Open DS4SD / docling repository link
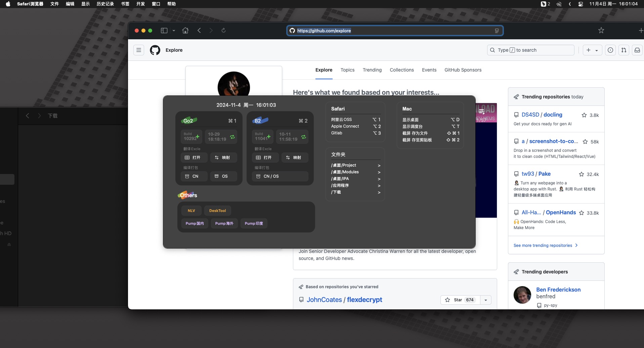The height and width of the screenshot is (348, 644). tap(542, 115)
